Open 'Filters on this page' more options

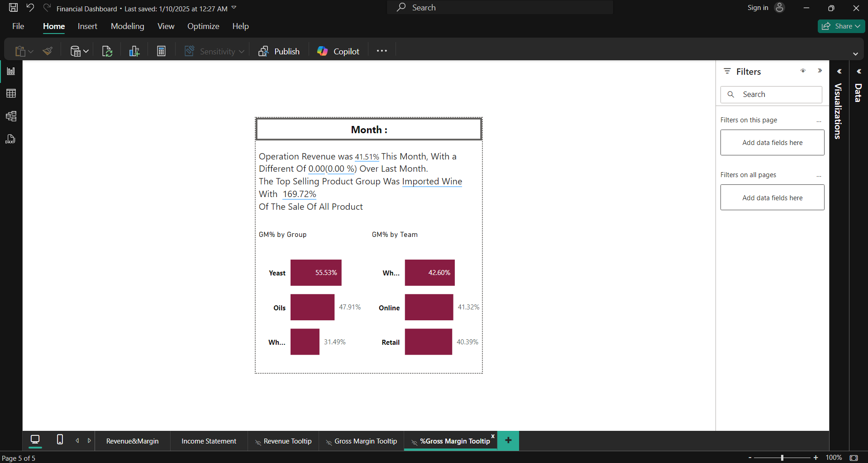(x=819, y=121)
